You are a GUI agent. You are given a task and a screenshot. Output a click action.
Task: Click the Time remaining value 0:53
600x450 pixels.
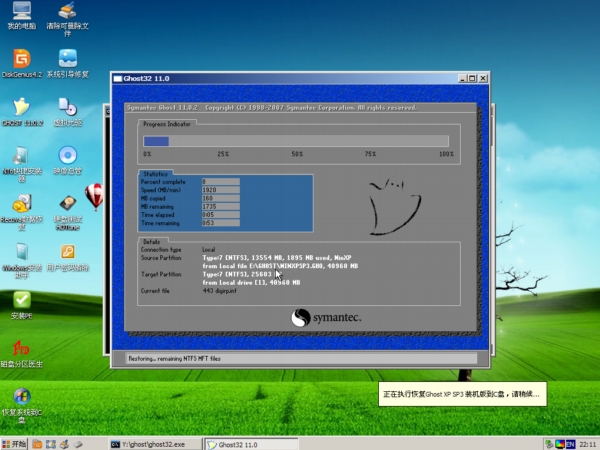pyautogui.click(x=221, y=223)
